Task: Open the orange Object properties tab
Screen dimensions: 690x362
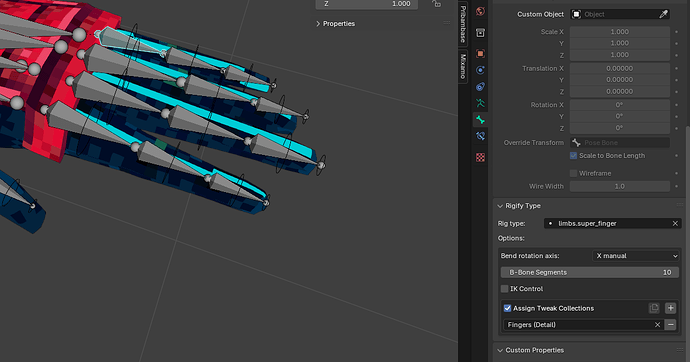Action: pos(481,54)
